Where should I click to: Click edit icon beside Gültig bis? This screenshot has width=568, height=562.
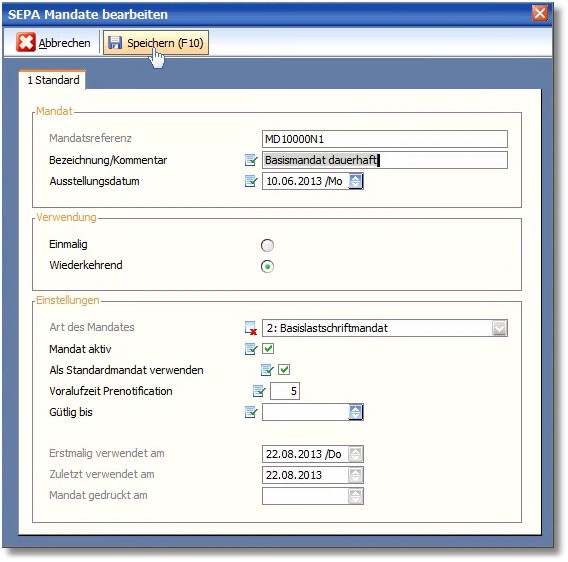coord(251,412)
